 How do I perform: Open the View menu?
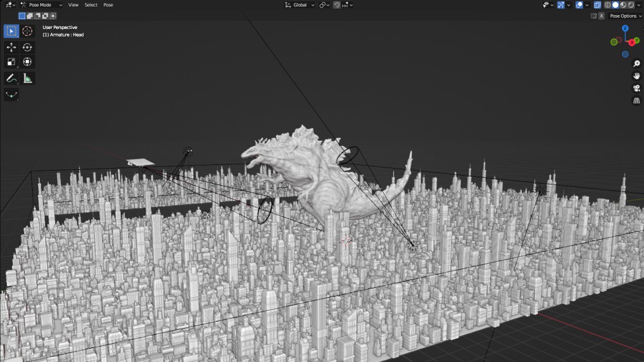click(74, 5)
